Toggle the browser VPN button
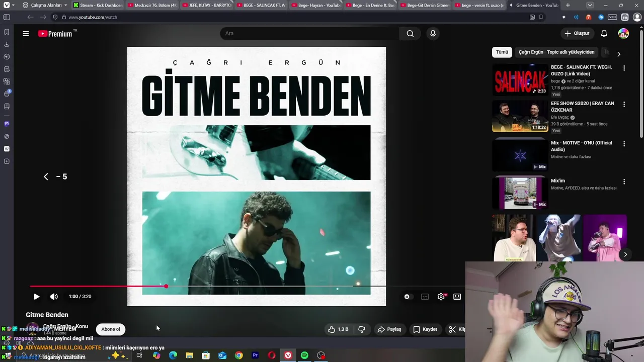The image size is (644, 362). point(612,17)
